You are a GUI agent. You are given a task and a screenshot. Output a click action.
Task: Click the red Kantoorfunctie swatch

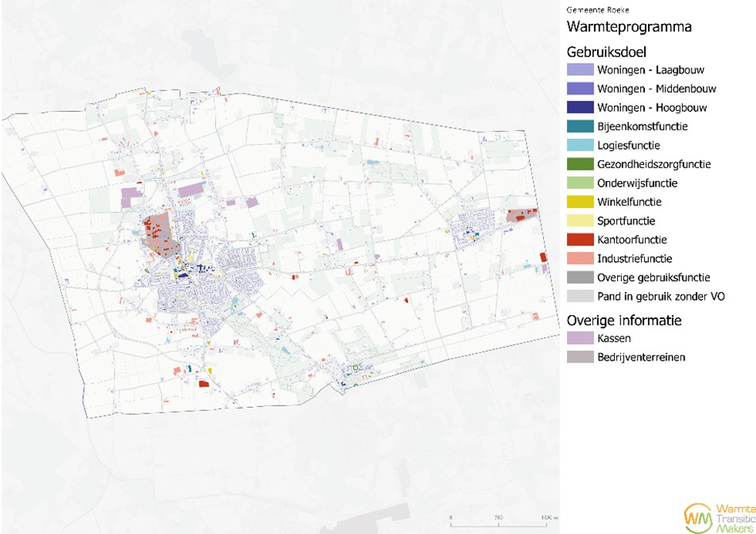coord(579,240)
